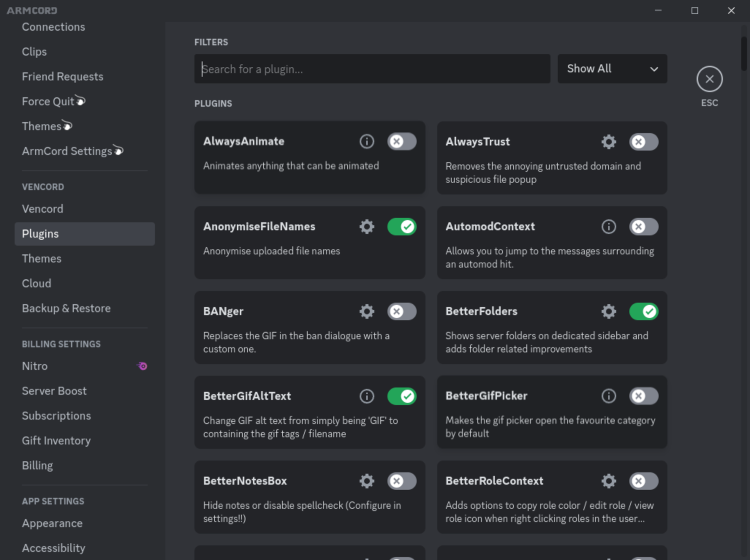
Task: Disable the AnonymiseFileNames plugin
Action: (401, 227)
